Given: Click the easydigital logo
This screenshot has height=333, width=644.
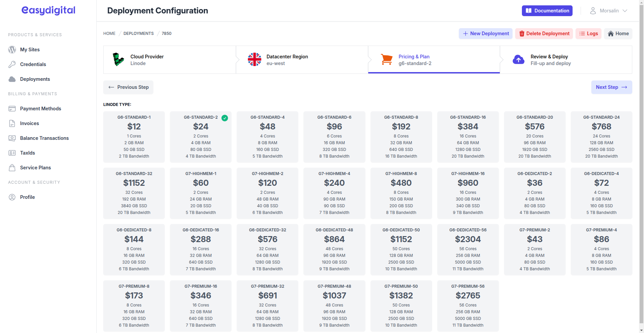Looking at the screenshot, I should pyautogui.click(x=48, y=10).
